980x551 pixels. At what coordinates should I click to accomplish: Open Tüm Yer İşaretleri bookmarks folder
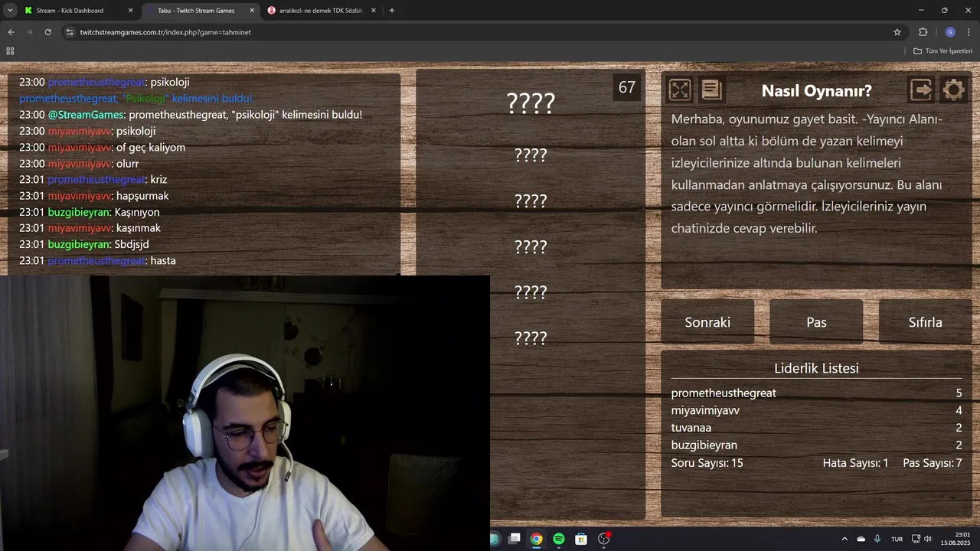[943, 51]
